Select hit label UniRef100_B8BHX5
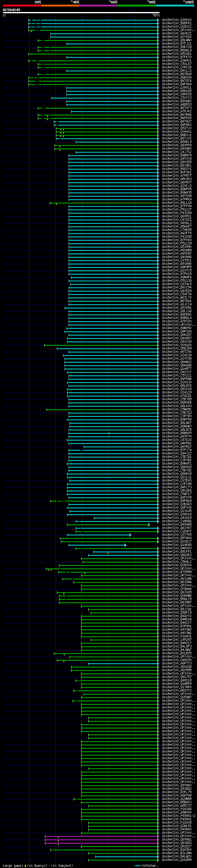Image resolution: width=197 pixels, height=868 pixels. tap(176, 433)
